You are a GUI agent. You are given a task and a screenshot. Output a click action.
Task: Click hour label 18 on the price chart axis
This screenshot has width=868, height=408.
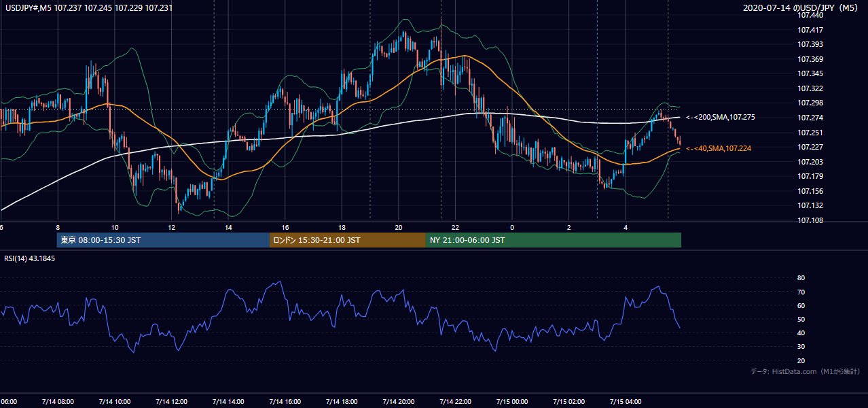(x=342, y=228)
